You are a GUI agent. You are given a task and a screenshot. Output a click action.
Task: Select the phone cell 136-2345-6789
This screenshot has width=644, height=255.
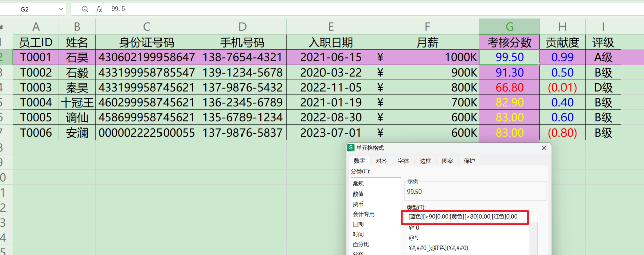[x=242, y=102]
